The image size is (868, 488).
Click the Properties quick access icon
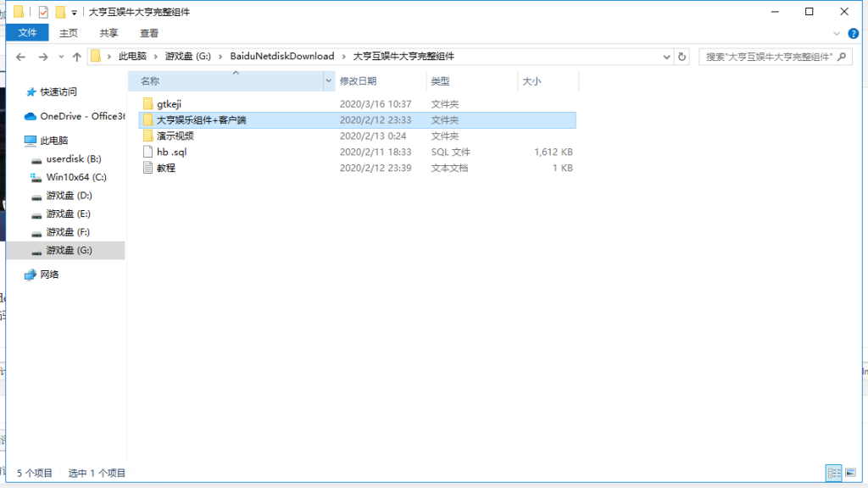pos(43,12)
